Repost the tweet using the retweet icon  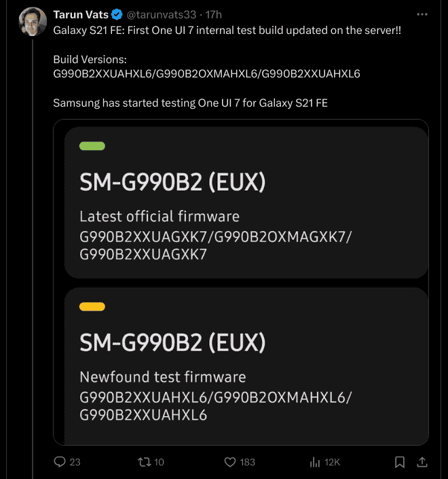click(144, 462)
